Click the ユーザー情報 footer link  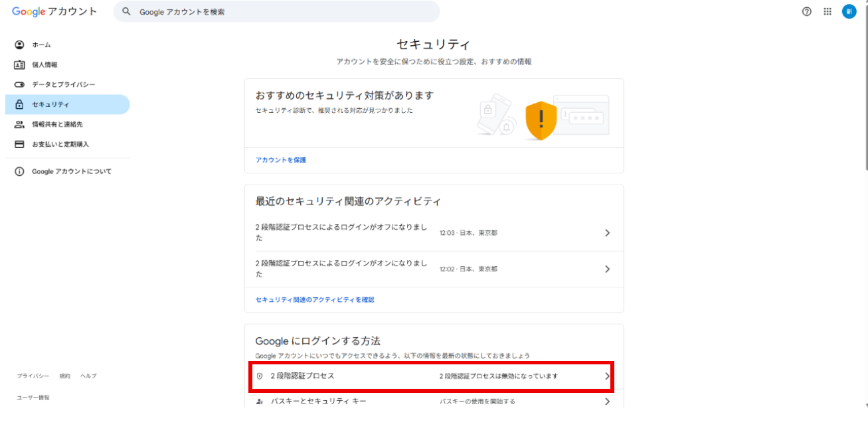(33, 398)
